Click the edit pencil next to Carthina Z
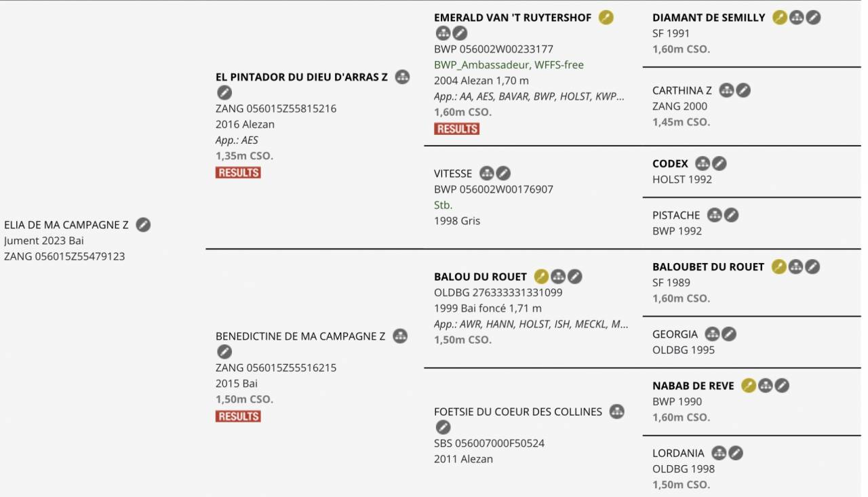This screenshot has height=497, width=868. (x=743, y=90)
